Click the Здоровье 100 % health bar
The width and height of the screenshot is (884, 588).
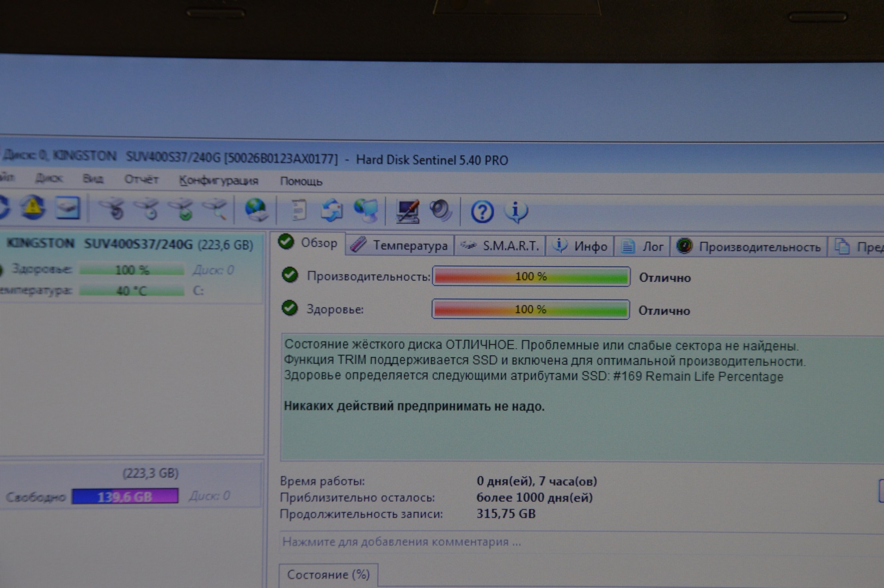pos(530,310)
